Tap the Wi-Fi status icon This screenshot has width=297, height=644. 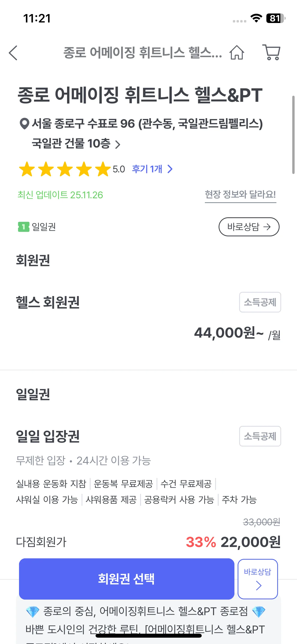tap(256, 18)
